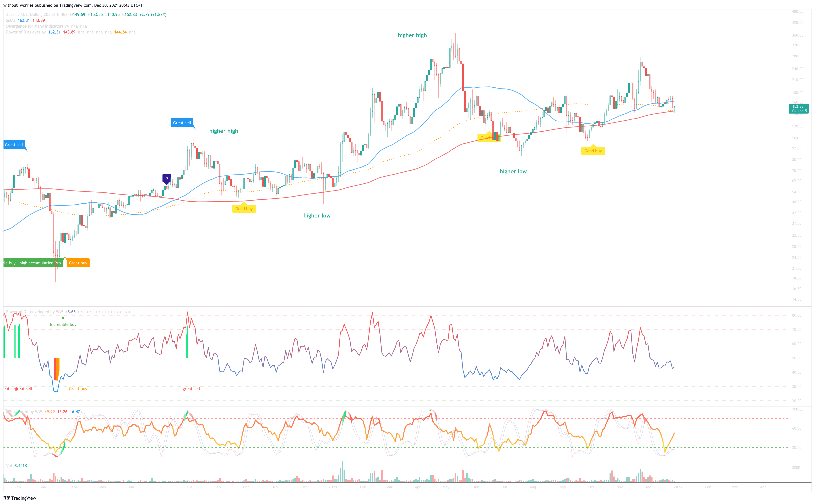815x504 pixels.
Task: Click the O149.59 open price value
Action: pyautogui.click(x=78, y=15)
